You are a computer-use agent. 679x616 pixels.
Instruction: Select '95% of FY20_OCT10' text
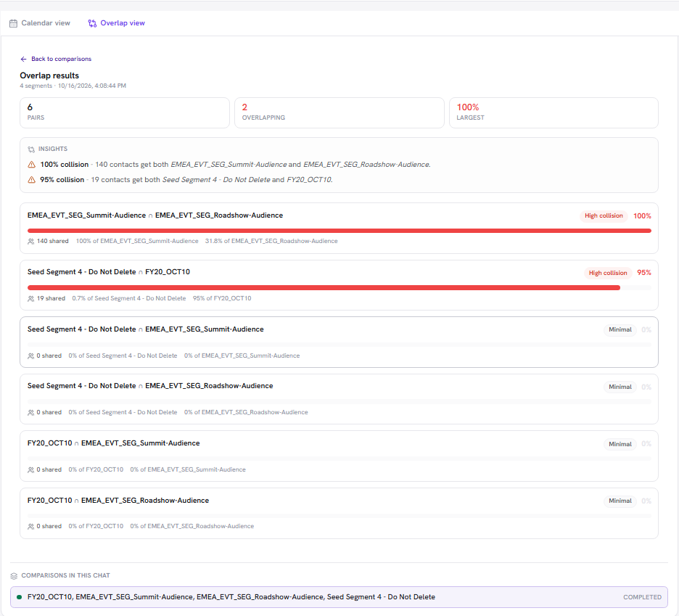(222, 298)
